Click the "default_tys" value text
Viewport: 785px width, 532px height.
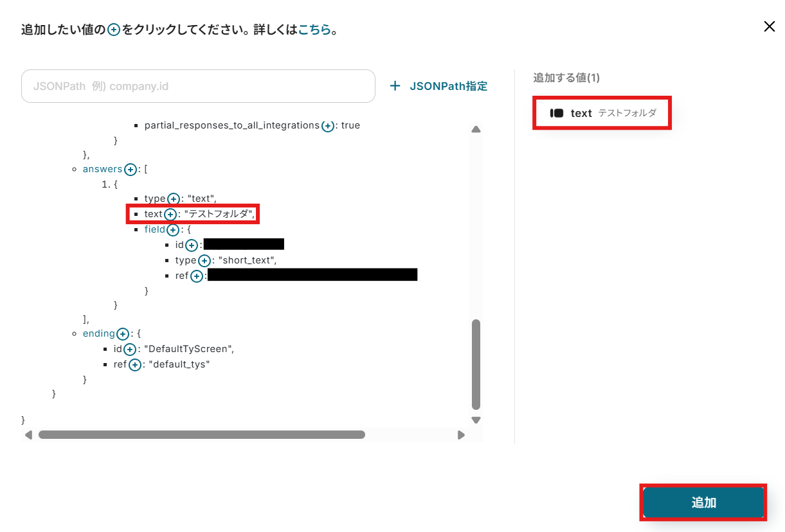(179, 364)
